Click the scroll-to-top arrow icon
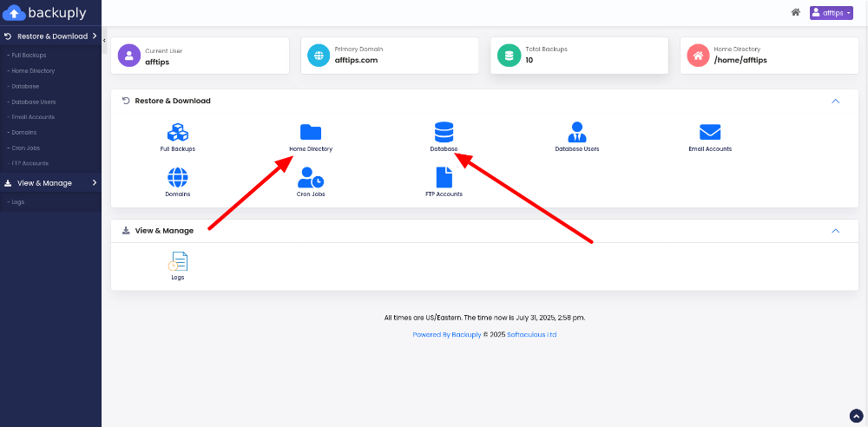This screenshot has height=427, width=868. (856, 416)
